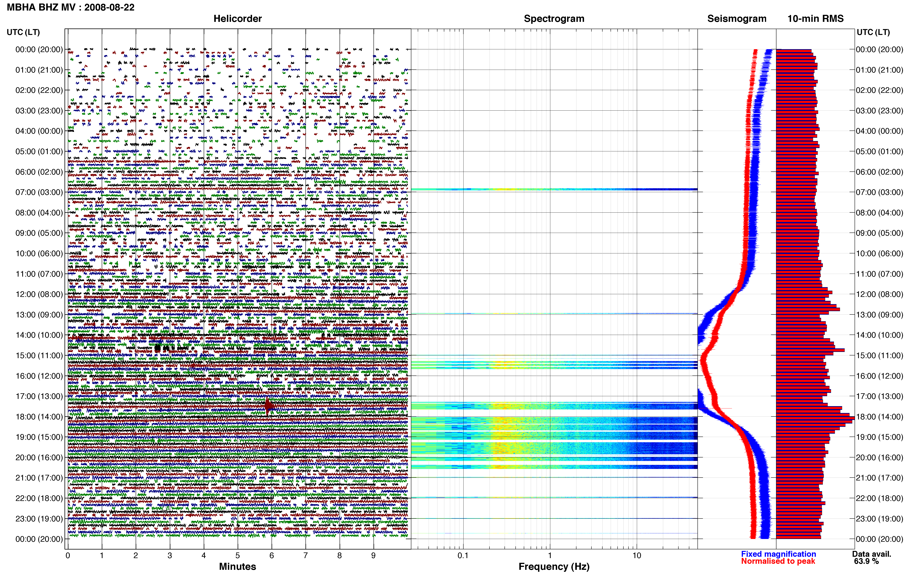Click '23:00 (19:00)' on the left time axis
The width and height of the screenshot is (924, 578).
click(x=39, y=519)
